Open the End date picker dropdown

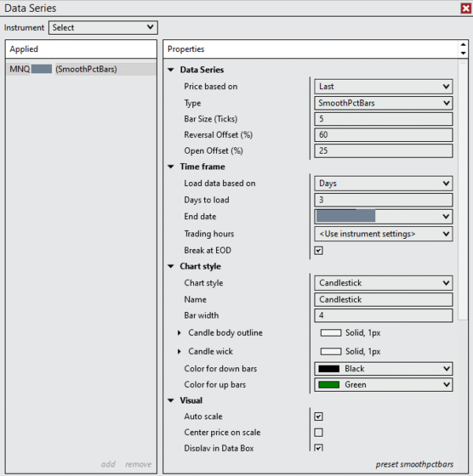pyautogui.click(x=383, y=217)
